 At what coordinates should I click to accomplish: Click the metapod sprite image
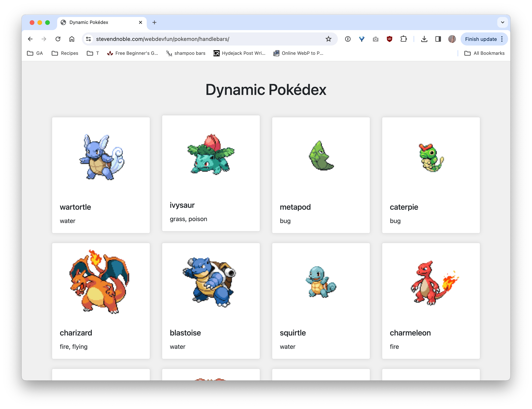[321, 155]
